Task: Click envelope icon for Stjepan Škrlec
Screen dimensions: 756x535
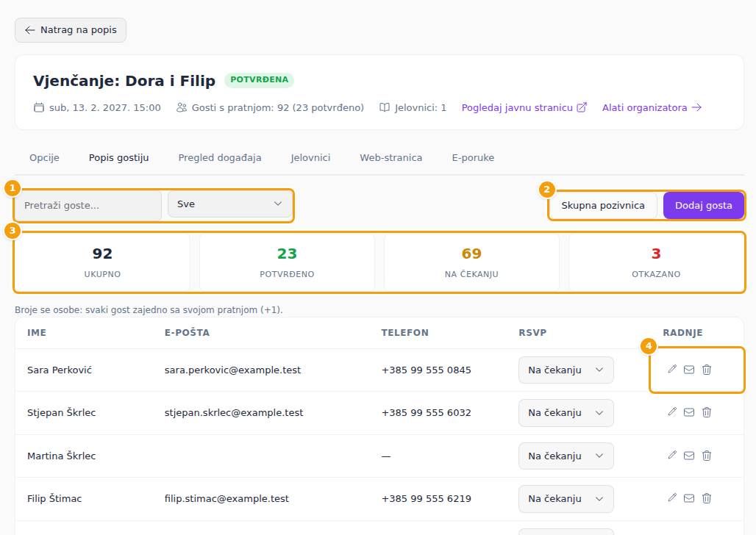Action: [x=689, y=412]
